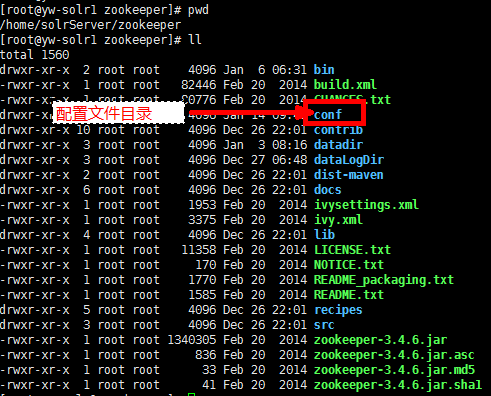The width and height of the screenshot is (491, 396).
Task: Click the zookeeper-3.4.6.jar.md5 file name
Action: (394, 370)
